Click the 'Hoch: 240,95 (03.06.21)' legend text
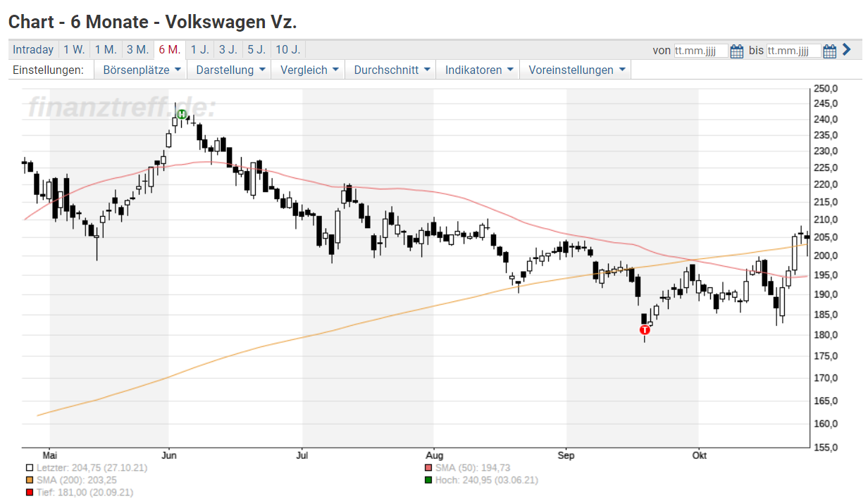This screenshot has height=504, width=868. 486,480
